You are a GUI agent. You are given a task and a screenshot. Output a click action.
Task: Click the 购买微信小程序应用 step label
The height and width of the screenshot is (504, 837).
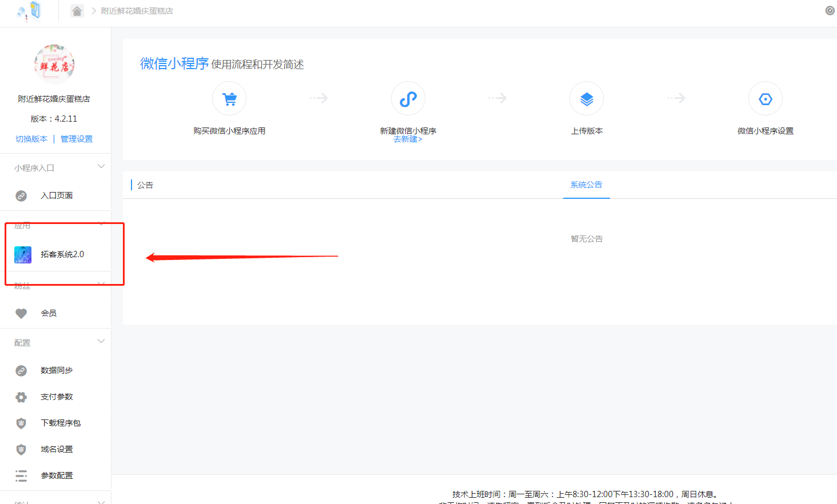229,131
